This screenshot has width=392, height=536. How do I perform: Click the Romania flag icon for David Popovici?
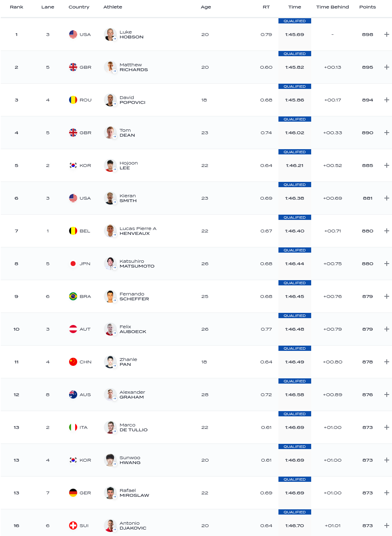click(73, 100)
